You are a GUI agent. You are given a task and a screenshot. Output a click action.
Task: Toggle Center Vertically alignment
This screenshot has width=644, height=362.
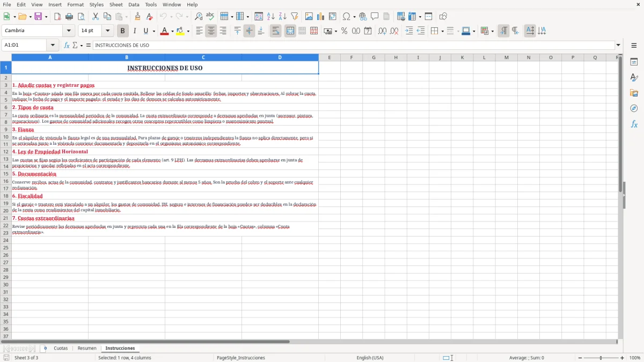tap(249, 31)
